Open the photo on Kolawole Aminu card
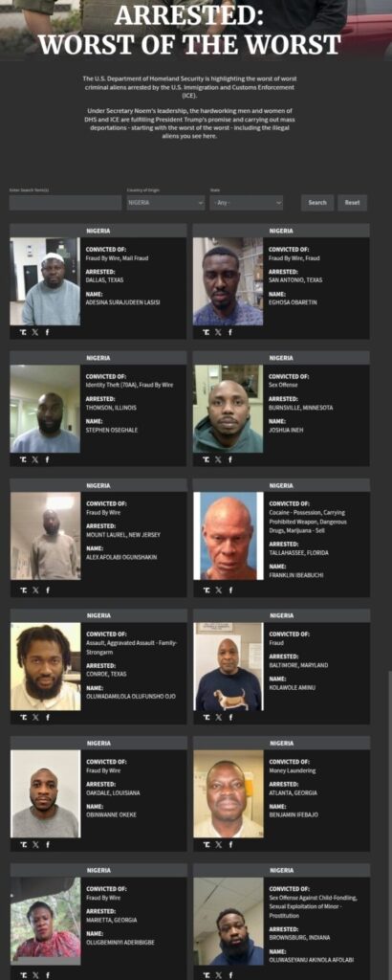The width and height of the screenshot is (392, 980). 228,666
